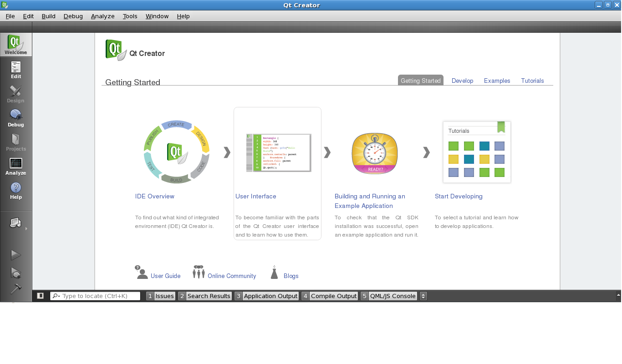Open the Window menu
This screenshot has width=622, height=364.
(157, 16)
